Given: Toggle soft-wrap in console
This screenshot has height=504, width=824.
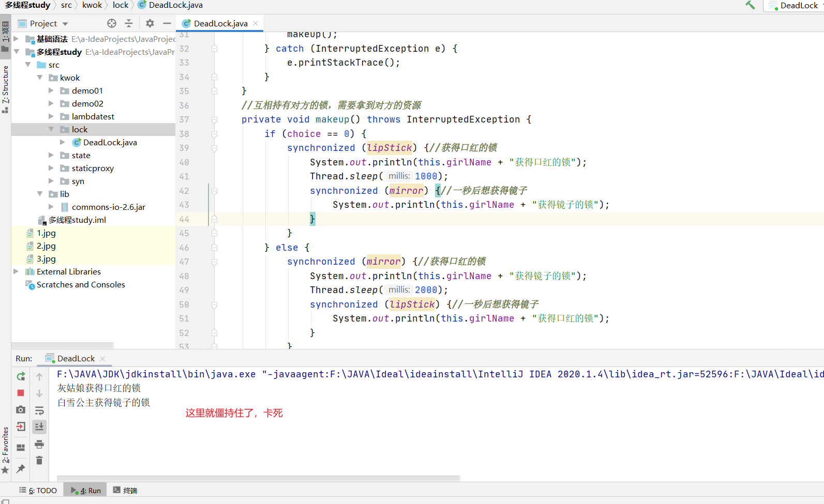Looking at the screenshot, I should (39, 410).
